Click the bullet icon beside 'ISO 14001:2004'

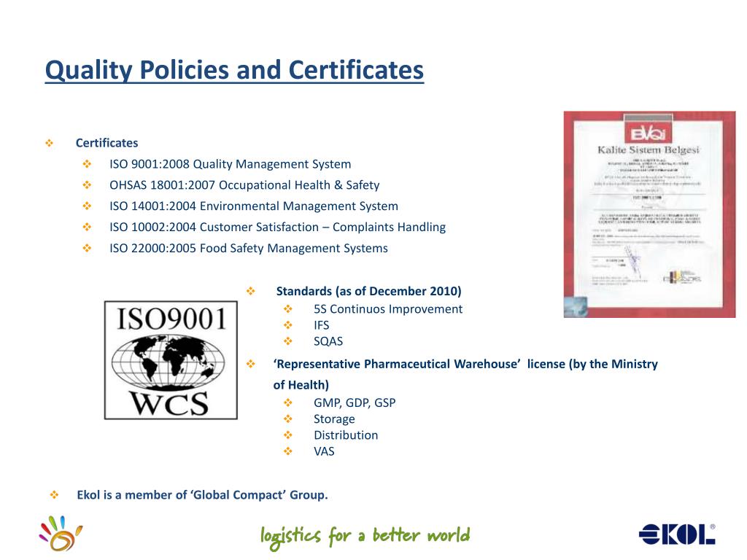tap(88, 206)
